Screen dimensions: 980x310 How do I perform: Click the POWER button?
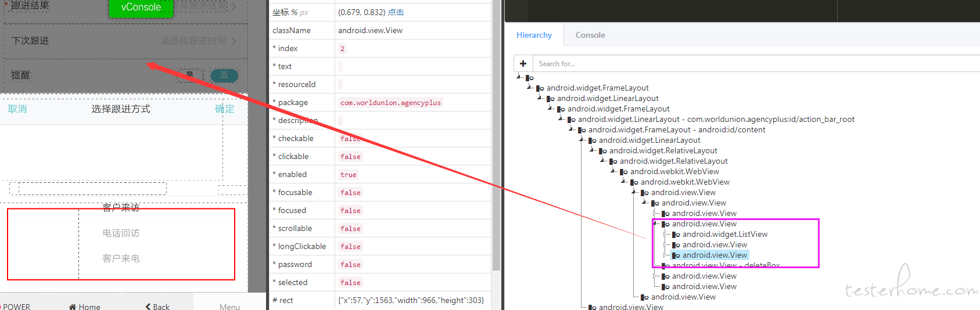16,307
